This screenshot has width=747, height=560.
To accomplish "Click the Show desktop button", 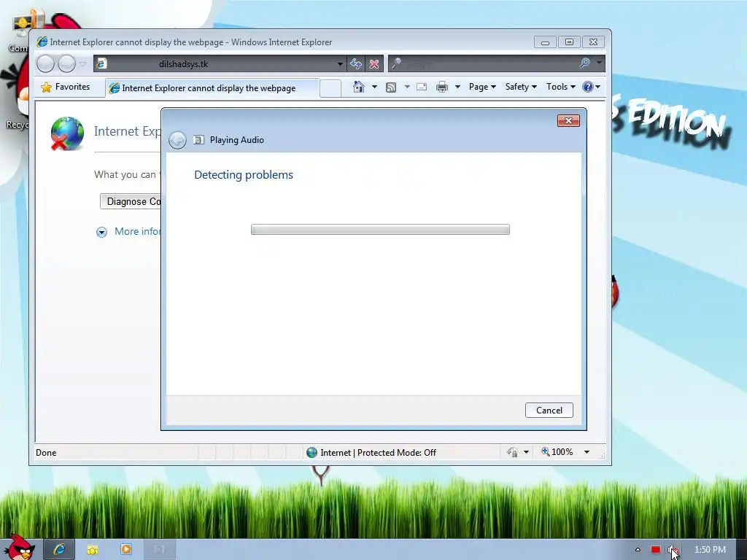I will pyautogui.click(x=742, y=550).
